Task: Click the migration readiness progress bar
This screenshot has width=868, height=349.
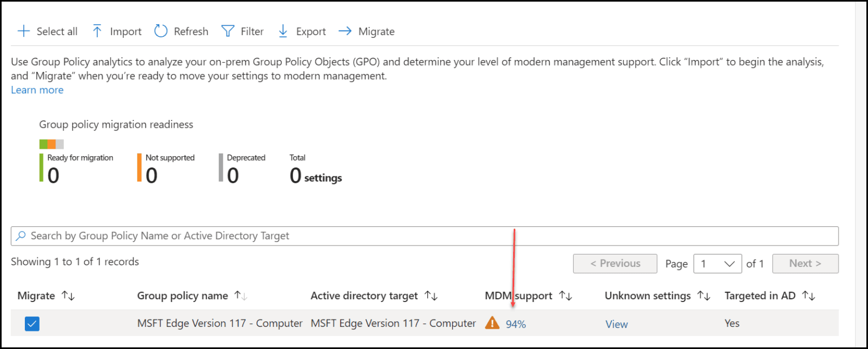Action: coord(51,143)
